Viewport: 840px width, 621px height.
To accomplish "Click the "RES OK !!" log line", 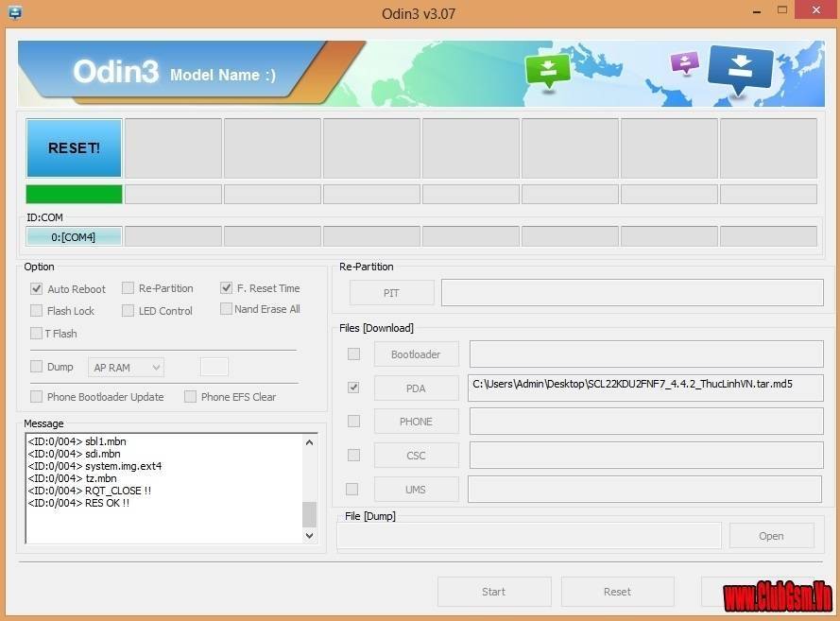I will tap(78, 503).
